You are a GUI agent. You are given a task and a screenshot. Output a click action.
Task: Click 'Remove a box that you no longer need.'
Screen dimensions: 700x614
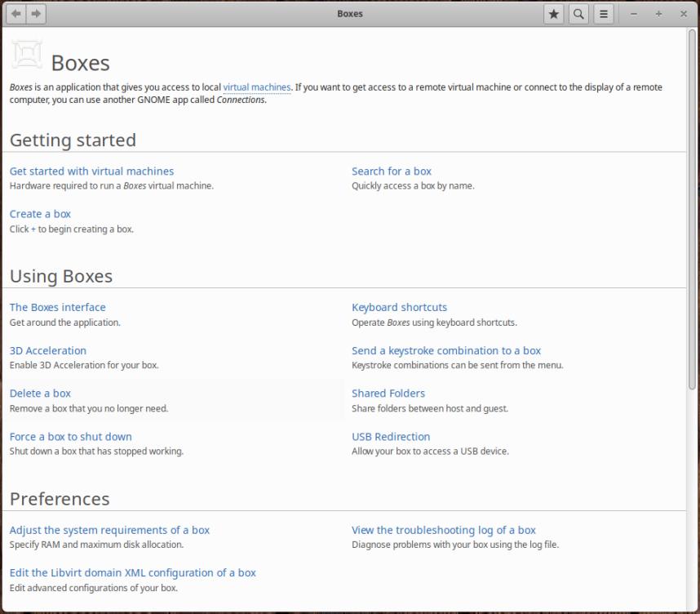[x=89, y=408]
